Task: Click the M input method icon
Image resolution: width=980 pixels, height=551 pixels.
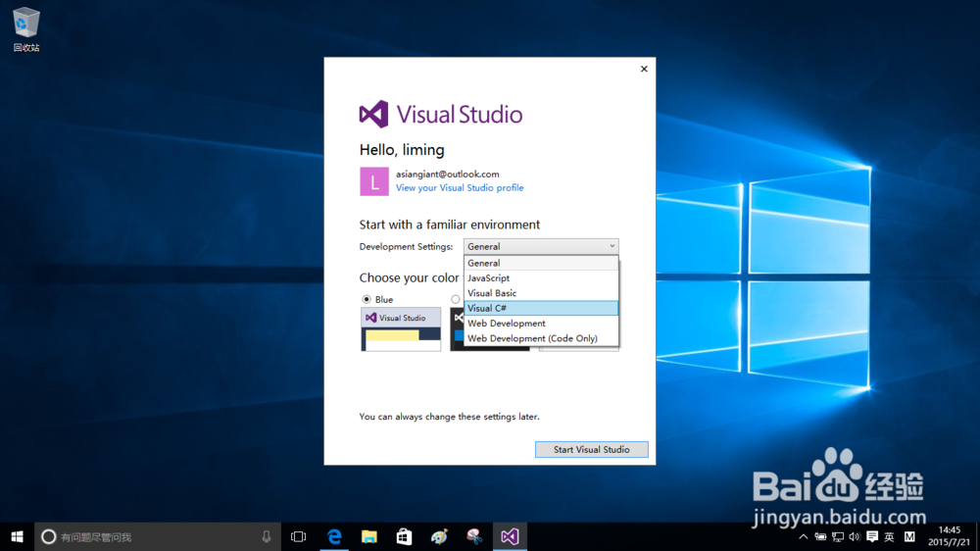Action: click(909, 536)
